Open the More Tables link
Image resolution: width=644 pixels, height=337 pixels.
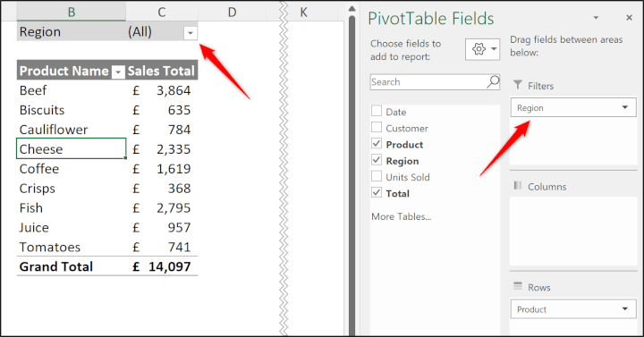(401, 216)
